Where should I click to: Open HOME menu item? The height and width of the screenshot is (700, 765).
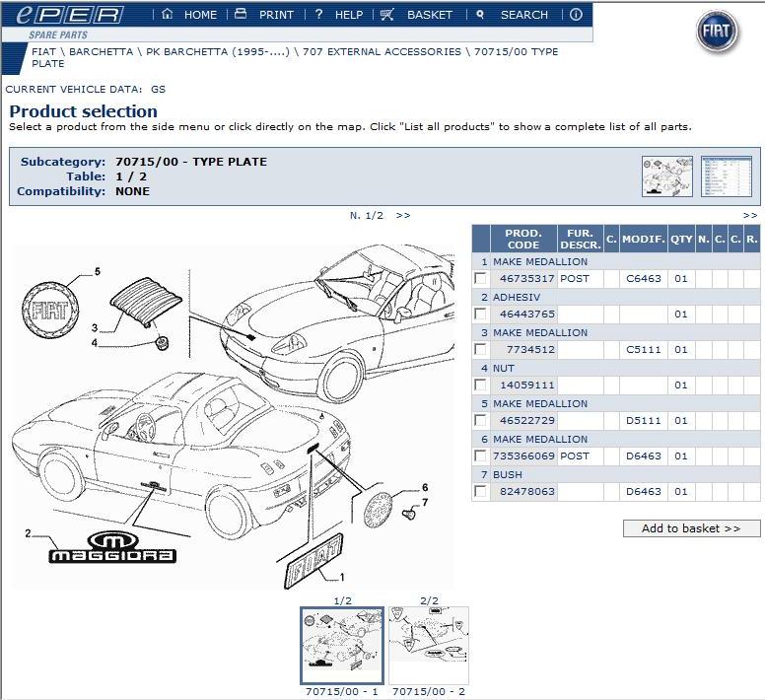coord(200,15)
